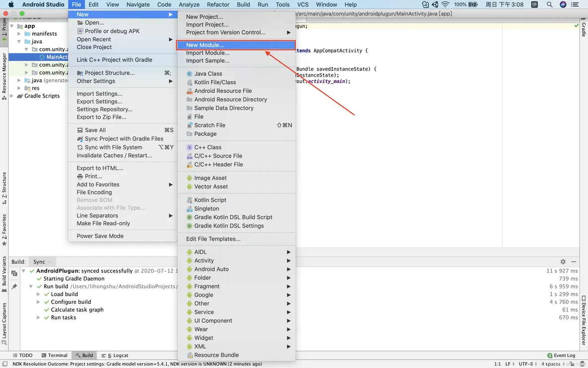Open the Event Log

point(561,355)
